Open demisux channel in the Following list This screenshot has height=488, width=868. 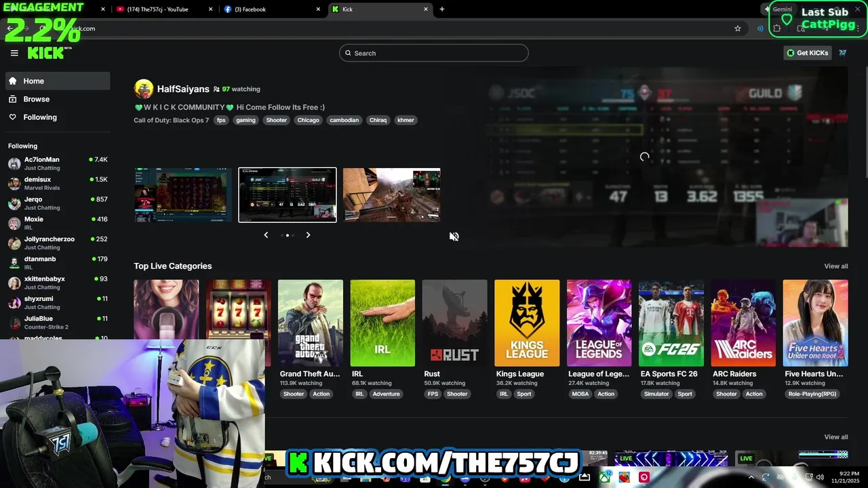pos(58,183)
